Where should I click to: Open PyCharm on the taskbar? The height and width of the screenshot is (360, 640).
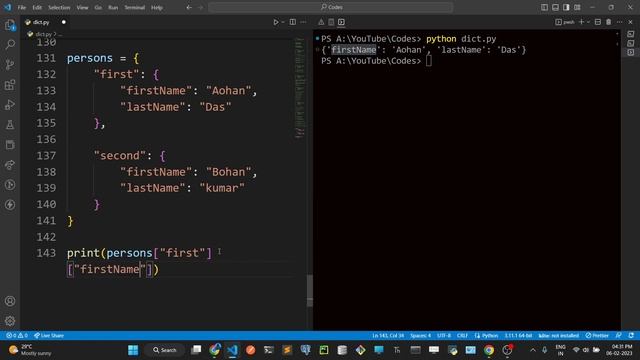click(x=324, y=350)
